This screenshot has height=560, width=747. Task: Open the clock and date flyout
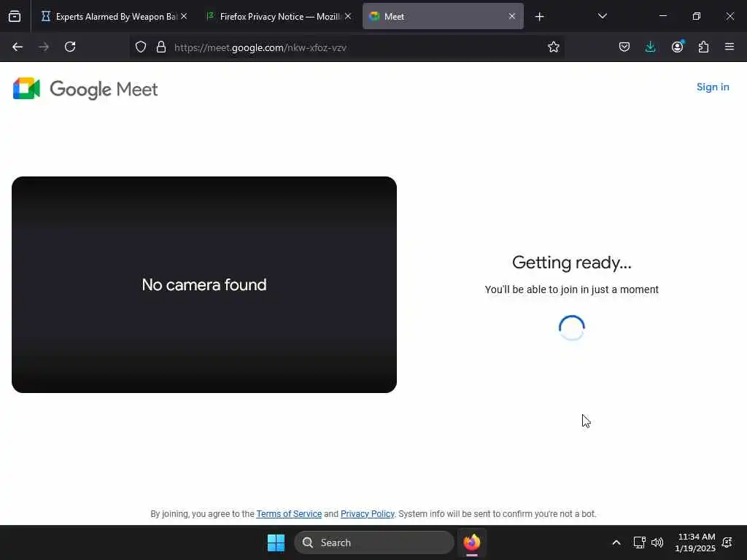tap(695, 542)
